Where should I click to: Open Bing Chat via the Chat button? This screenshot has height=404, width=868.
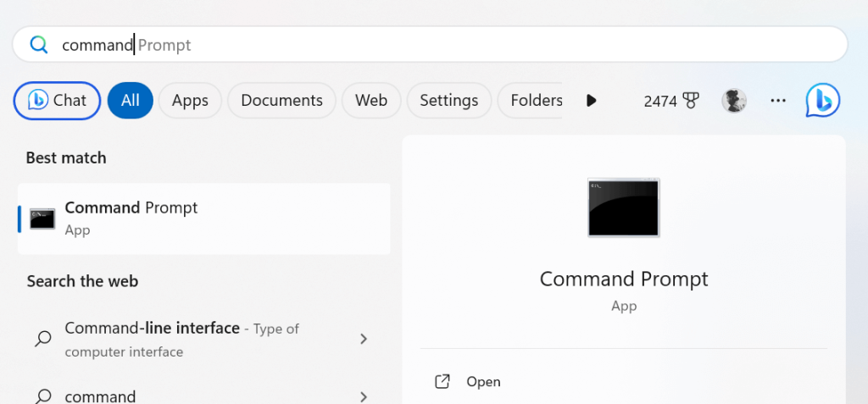click(x=58, y=101)
